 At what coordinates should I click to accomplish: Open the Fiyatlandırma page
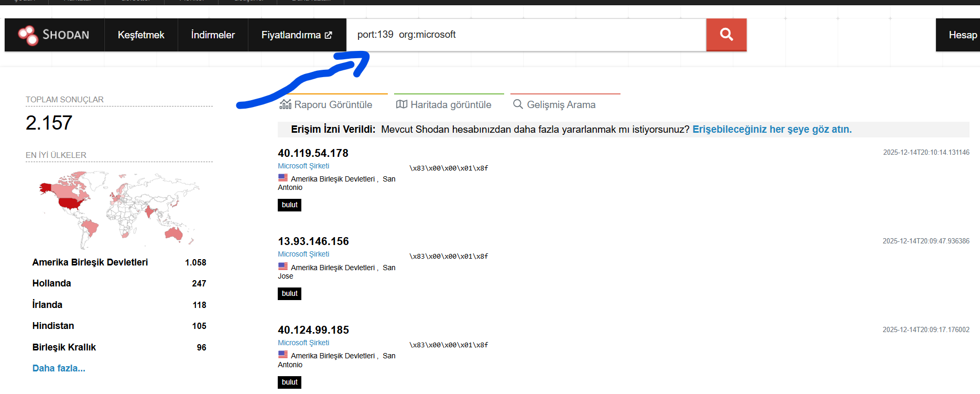pyautogui.click(x=297, y=35)
